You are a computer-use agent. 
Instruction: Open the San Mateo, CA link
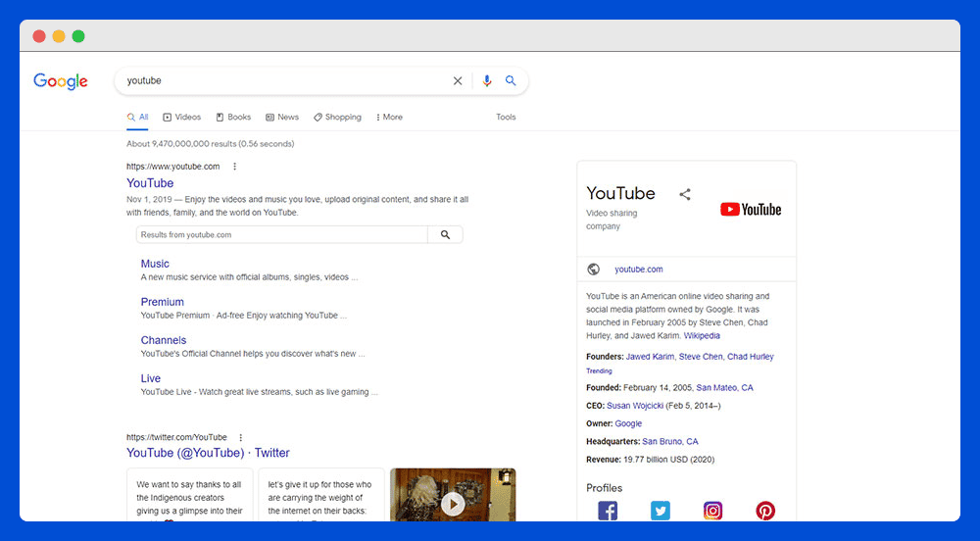pos(724,388)
